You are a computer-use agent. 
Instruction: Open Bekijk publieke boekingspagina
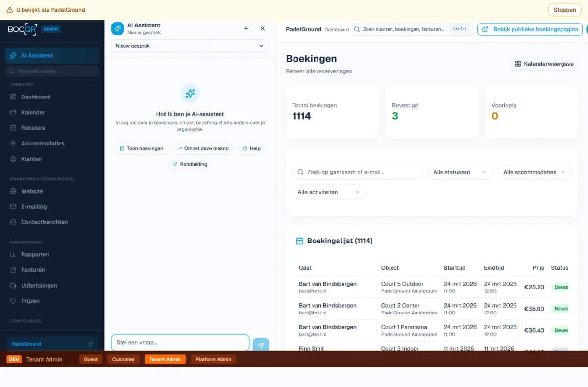coord(529,29)
